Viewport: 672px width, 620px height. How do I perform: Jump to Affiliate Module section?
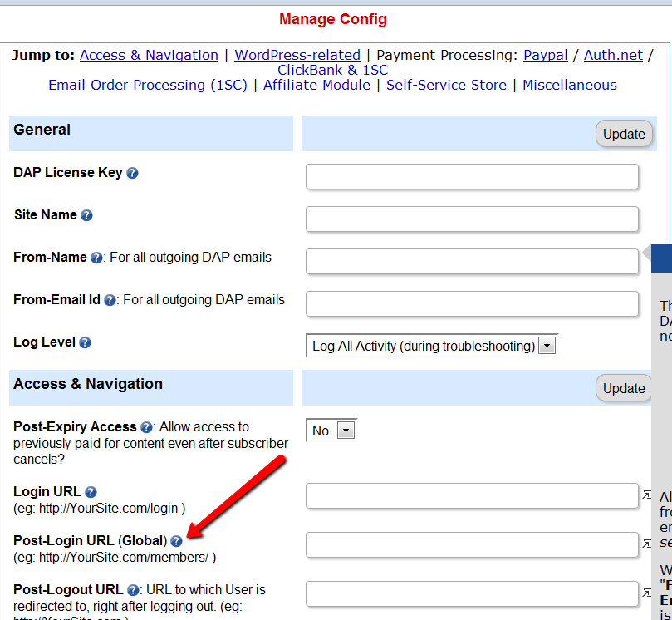(x=316, y=85)
